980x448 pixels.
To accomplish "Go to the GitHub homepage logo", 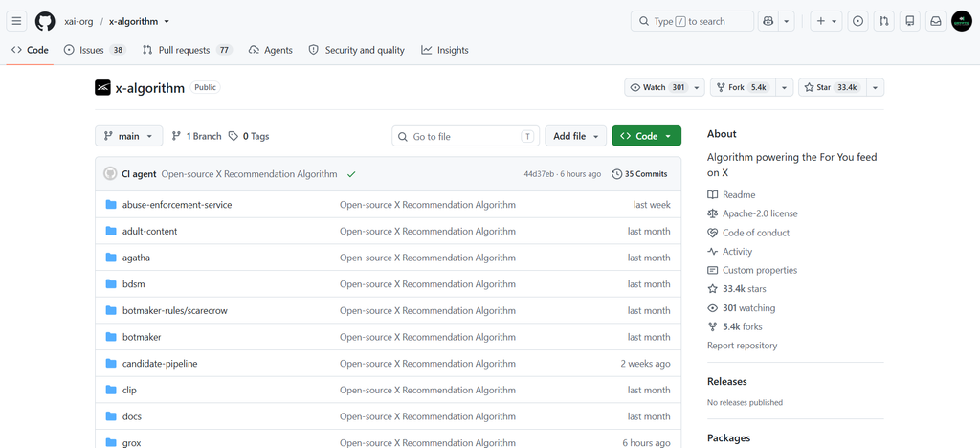I will tap(45, 21).
